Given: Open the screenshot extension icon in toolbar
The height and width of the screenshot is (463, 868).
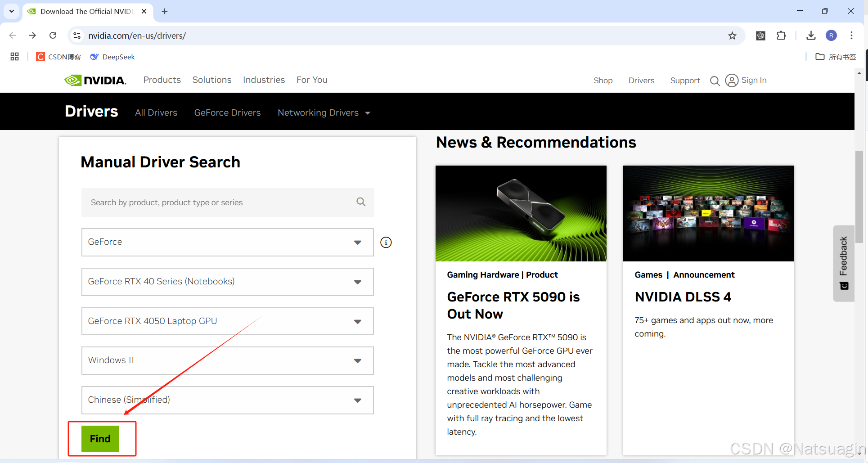Looking at the screenshot, I should [760, 36].
